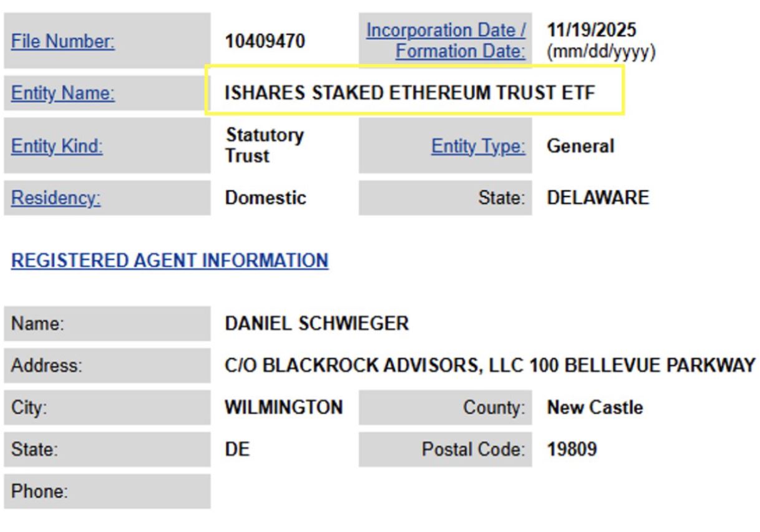Open the File Number help link

click(x=63, y=42)
